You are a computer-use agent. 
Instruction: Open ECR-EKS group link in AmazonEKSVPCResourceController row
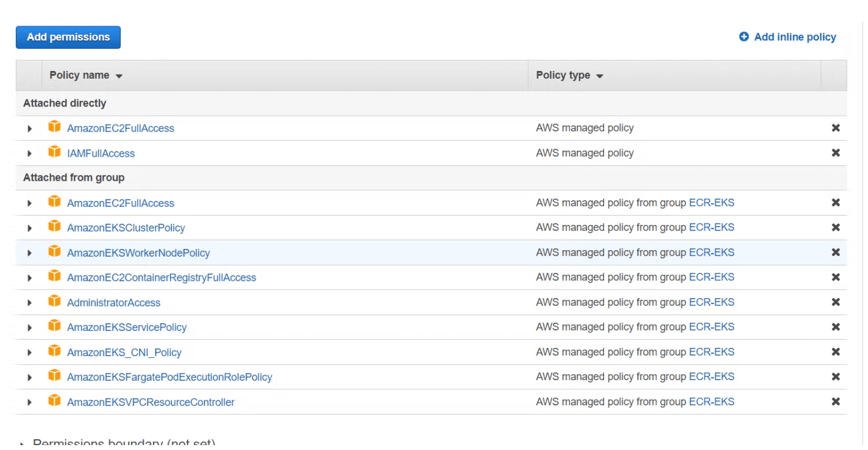(712, 401)
